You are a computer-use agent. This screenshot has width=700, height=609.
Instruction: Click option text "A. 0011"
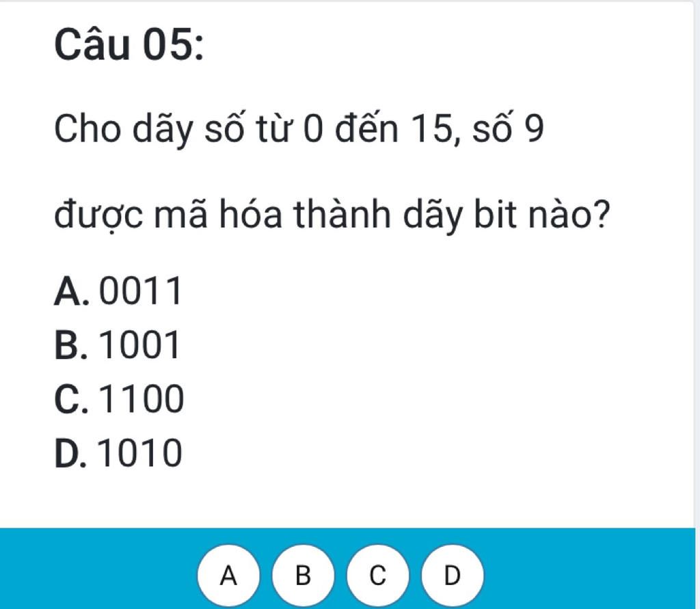pyautogui.click(x=118, y=292)
